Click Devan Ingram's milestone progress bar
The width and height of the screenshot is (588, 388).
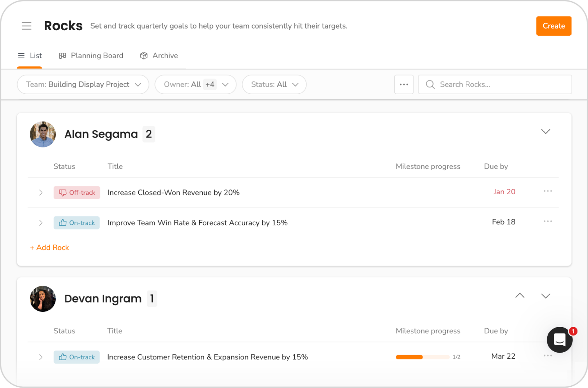[x=423, y=357]
